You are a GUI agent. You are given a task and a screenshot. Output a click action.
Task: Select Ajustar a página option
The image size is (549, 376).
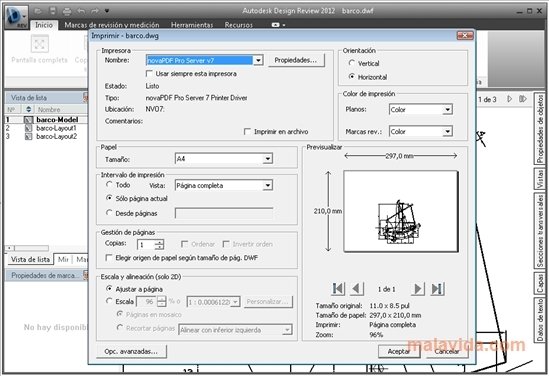[109, 289]
